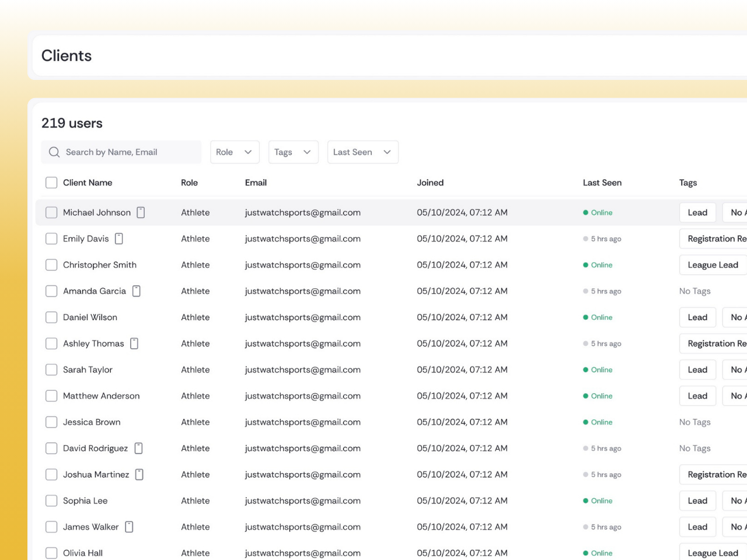Click the phone icon beside Emily Davis

(119, 239)
